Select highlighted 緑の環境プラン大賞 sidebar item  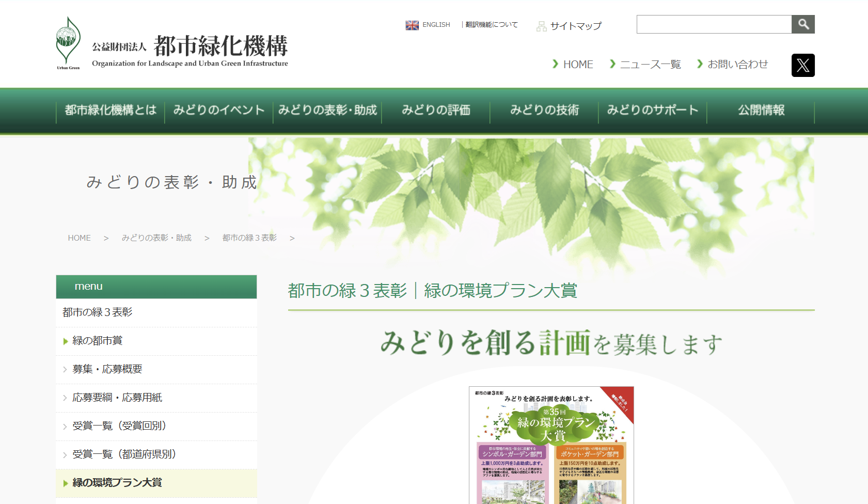click(117, 483)
